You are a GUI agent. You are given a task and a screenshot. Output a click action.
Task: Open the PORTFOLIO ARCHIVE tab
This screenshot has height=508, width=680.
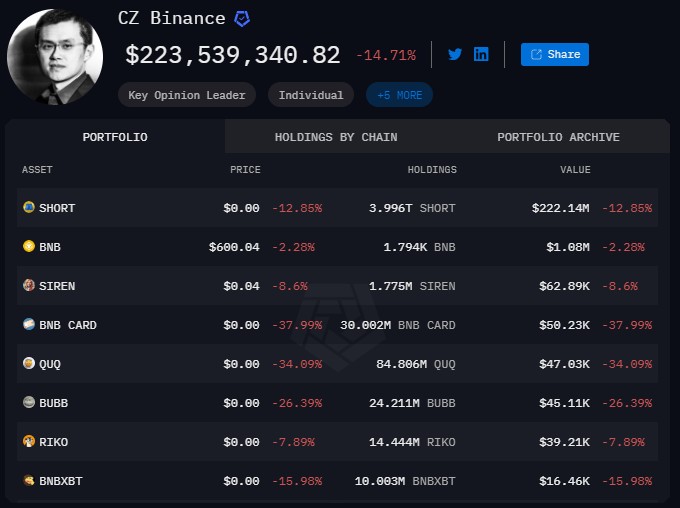click(559, 137)
